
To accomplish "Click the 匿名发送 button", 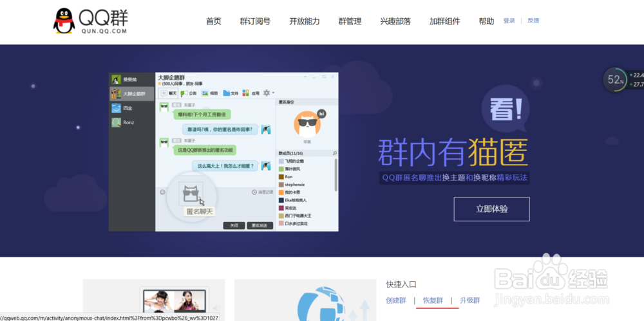I will (x=260, y=225).
